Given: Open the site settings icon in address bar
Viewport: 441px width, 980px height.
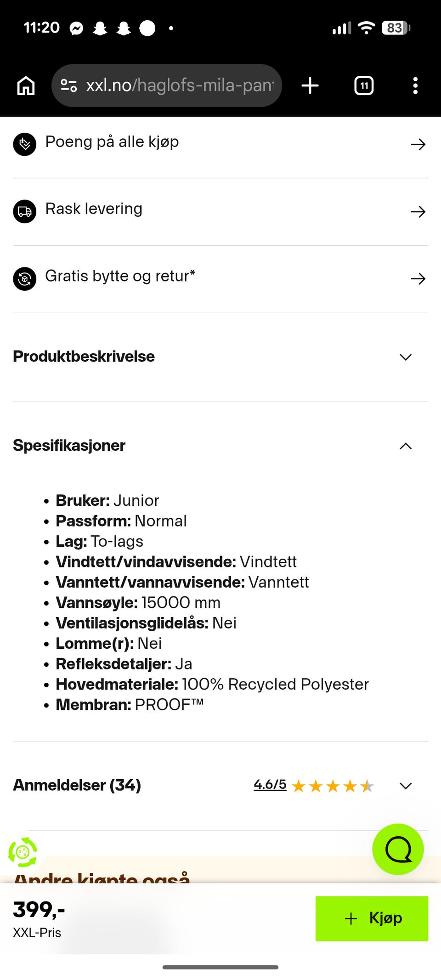Looking at the screenshot, I should coord(69,85).
